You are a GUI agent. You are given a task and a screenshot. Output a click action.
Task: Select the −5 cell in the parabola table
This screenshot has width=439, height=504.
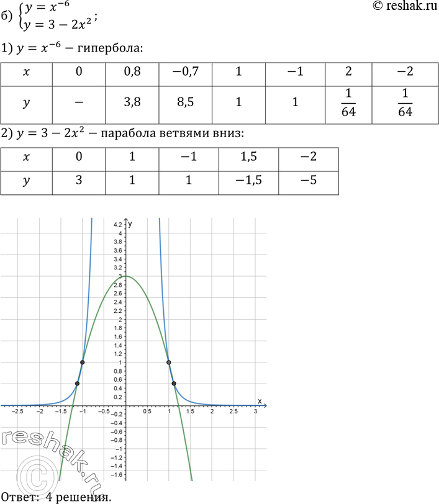click(309, 182)
